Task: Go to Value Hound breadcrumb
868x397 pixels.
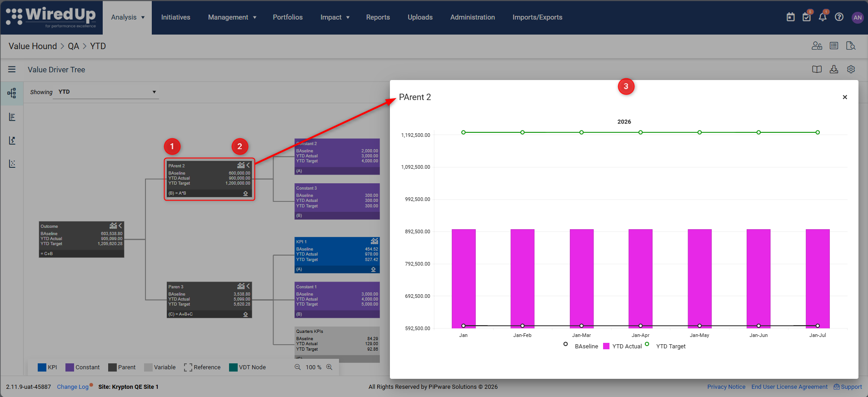Action: click(33, 46)
